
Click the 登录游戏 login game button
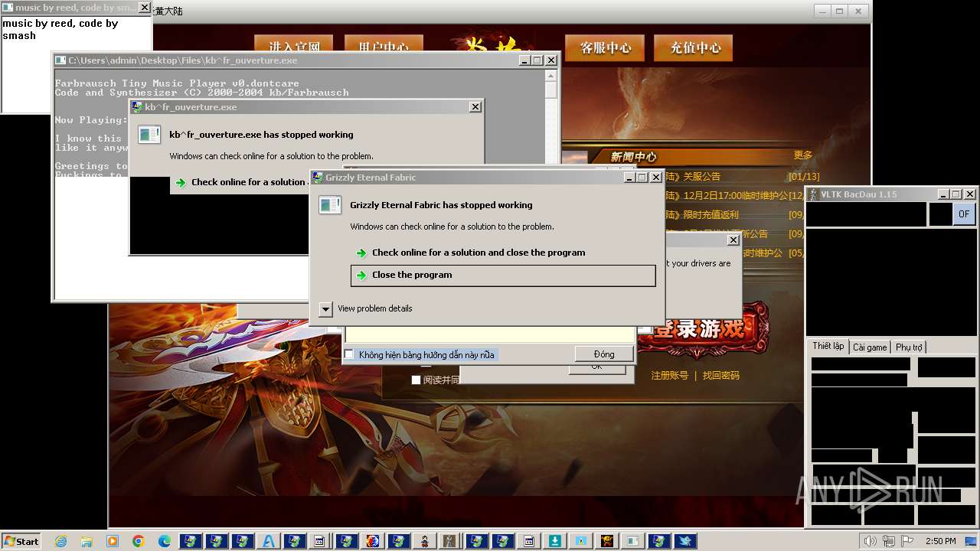coord(703,329)
